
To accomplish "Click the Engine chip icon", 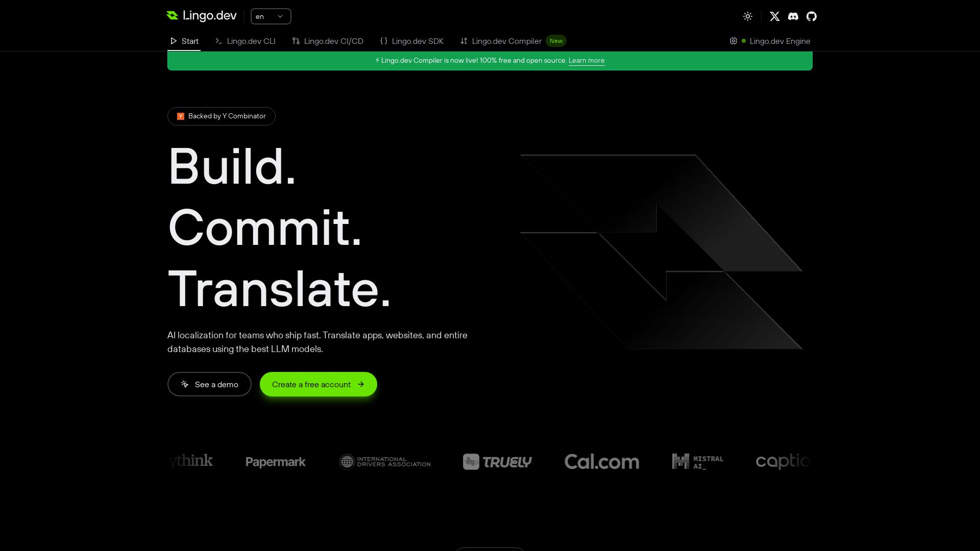I will [733, 41].
